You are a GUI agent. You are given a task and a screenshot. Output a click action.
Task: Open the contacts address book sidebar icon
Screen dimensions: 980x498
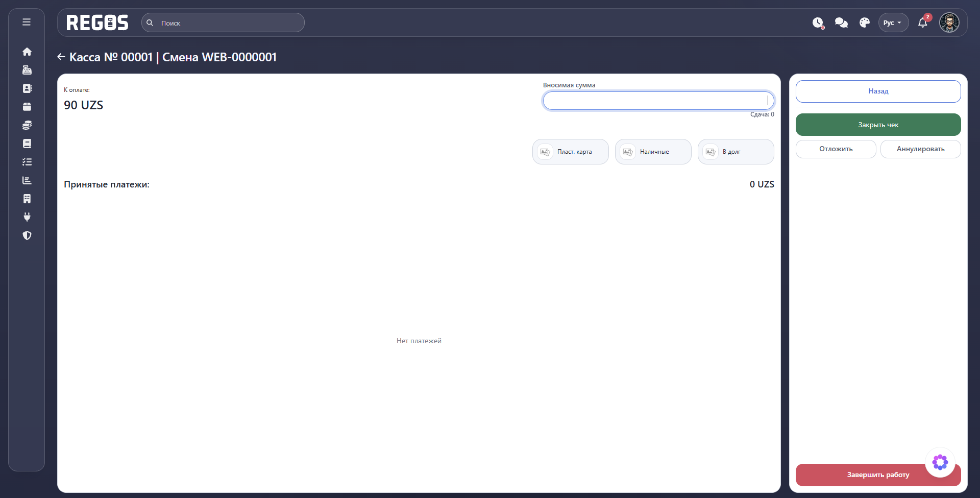(27, 88)
